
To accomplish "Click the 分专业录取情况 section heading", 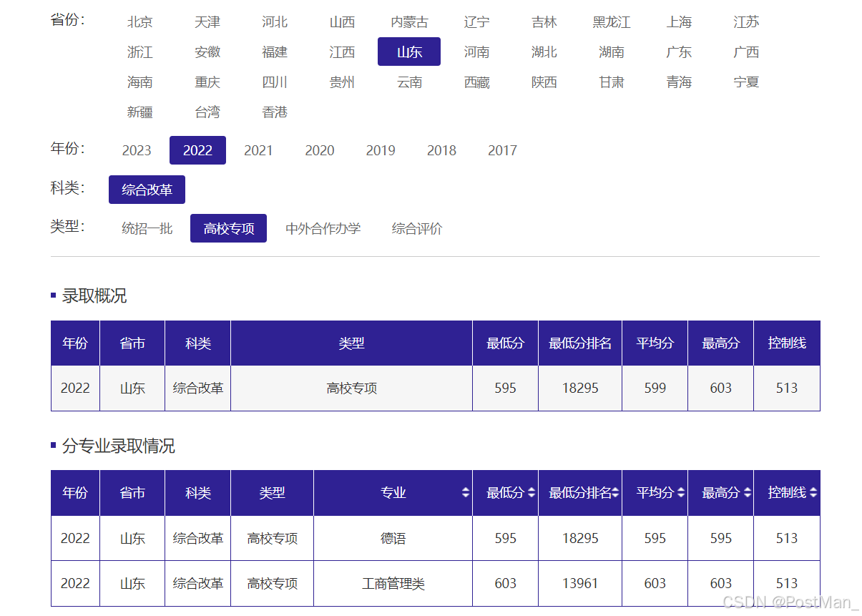I will coord(119,446).
